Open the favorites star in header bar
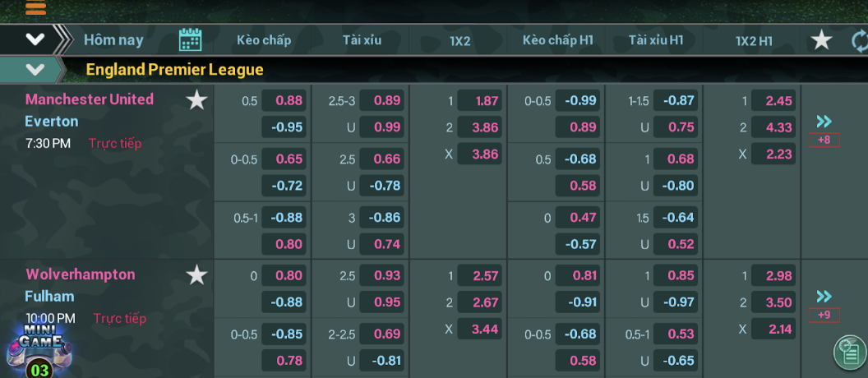Image resolution: width=868 pixels, height=378 pixels. coord(821,39)
